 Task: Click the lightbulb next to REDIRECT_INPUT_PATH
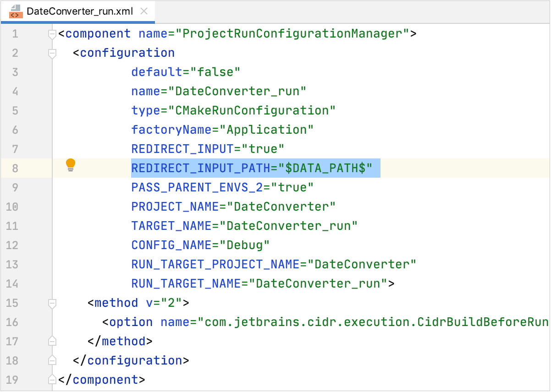point(70,165)
